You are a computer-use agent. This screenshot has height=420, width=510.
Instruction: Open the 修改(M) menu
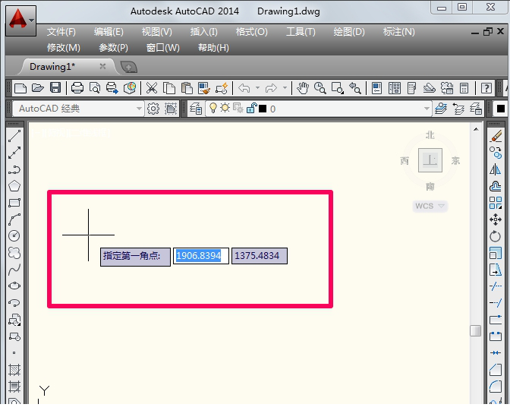64,48
